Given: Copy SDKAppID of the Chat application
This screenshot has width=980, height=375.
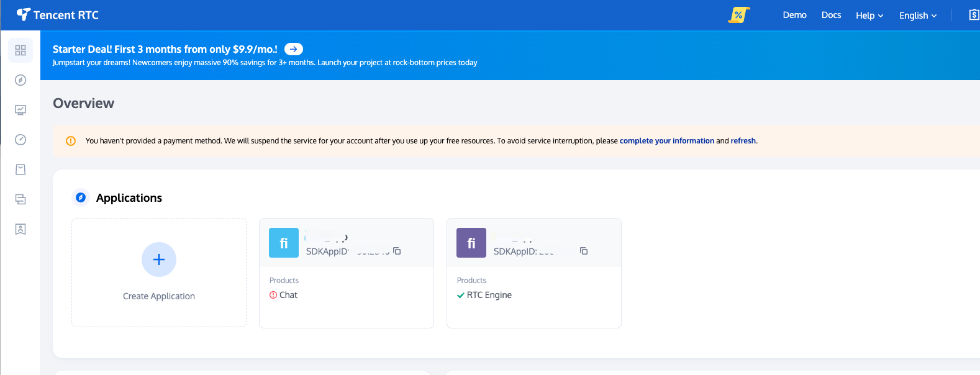Looking at the screenshot, I should (x=397, y=251).
